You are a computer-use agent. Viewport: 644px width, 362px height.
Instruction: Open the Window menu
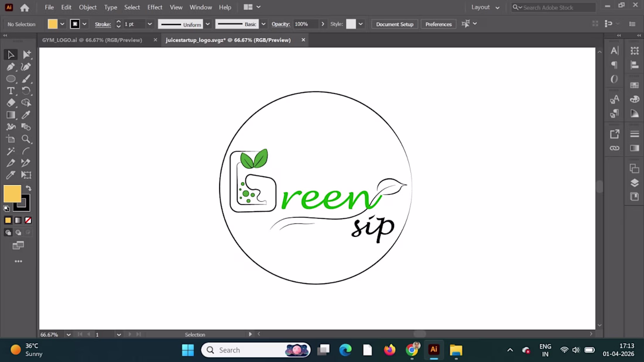pos(200,8)
